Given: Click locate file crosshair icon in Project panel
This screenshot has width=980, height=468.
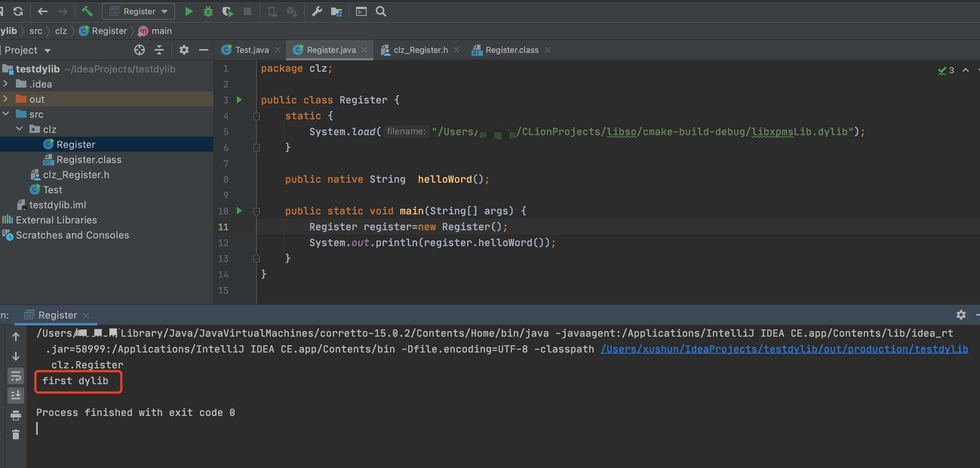Looking at the screenshot, I should tap(139, 50).
